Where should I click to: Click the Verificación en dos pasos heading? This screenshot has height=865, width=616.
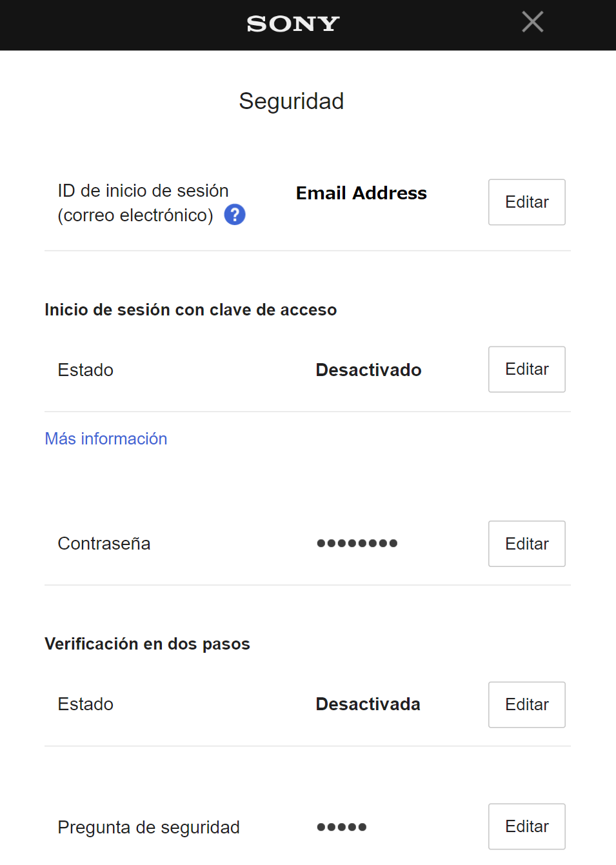pyautogui.click(x=147, y=644)
